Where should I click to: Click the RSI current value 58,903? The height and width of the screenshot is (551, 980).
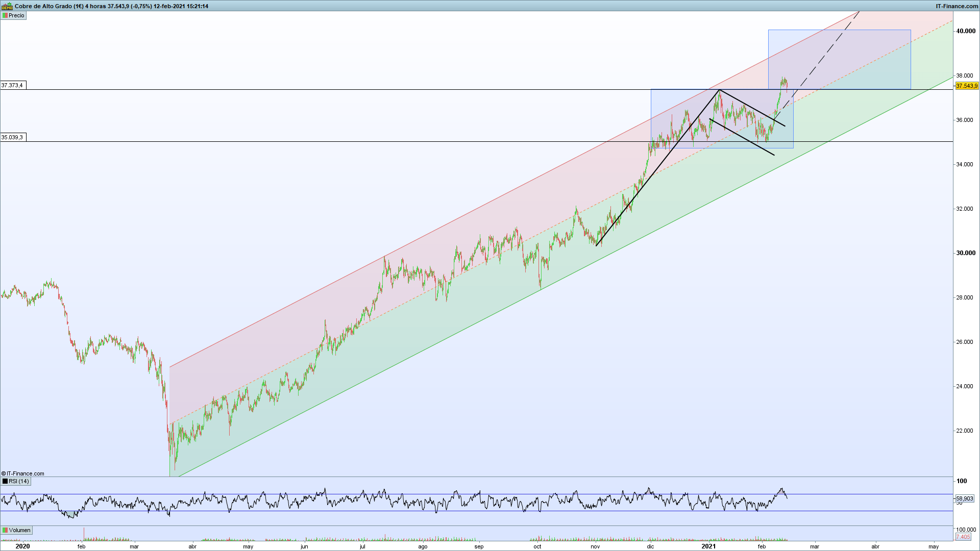tap(965, 498)
